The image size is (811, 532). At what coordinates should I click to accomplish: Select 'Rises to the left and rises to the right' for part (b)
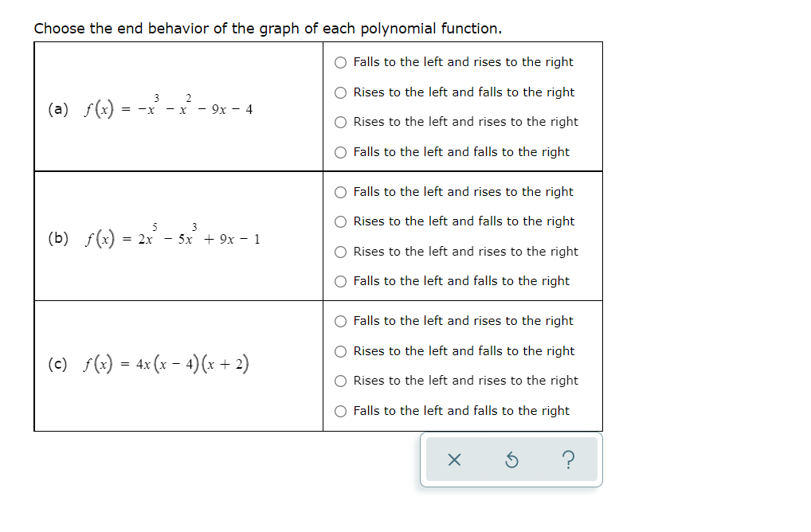point(340,251)
